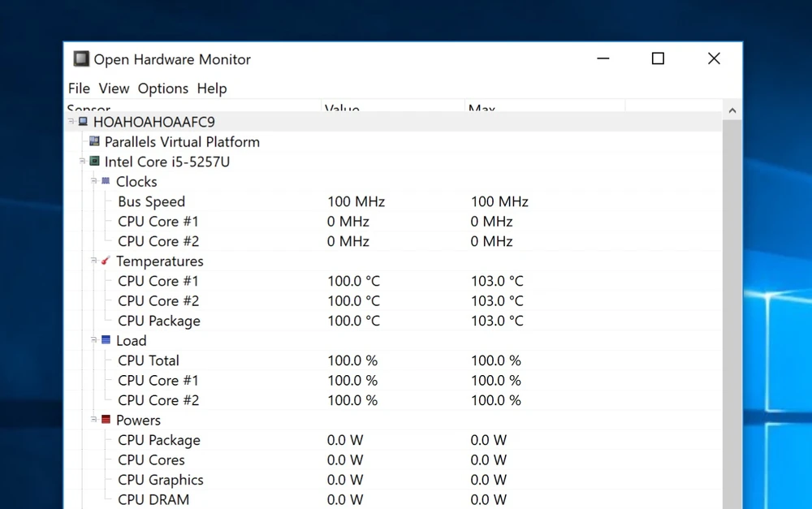The image size is (812, 509).
Task: Click the computer icon beside HOAHOAHOAAFC9
Action: [x=83, y=122]
